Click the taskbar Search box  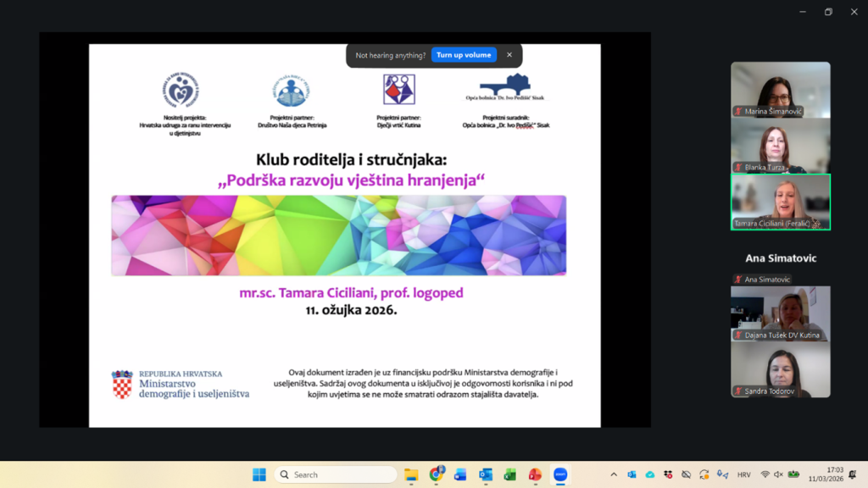tap(336, 474)
